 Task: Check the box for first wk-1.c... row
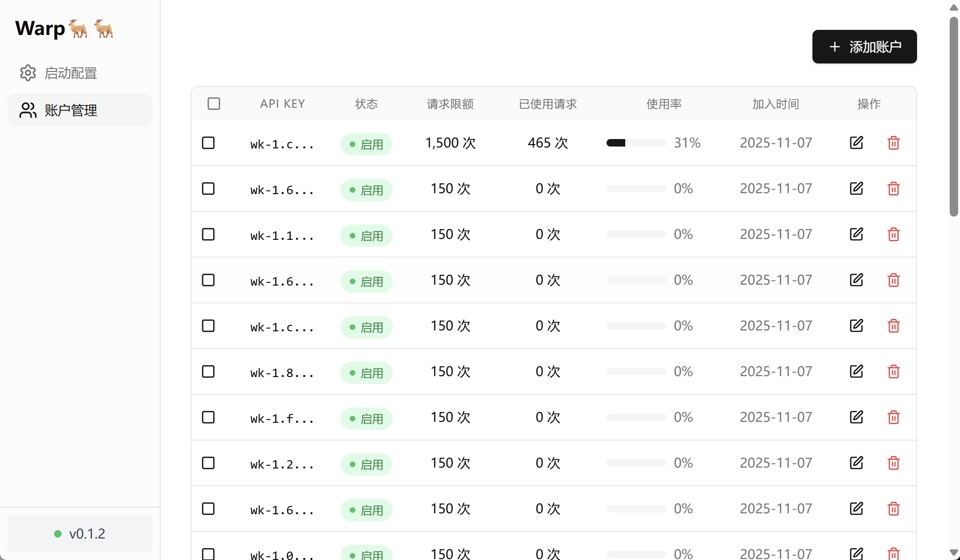208,143
